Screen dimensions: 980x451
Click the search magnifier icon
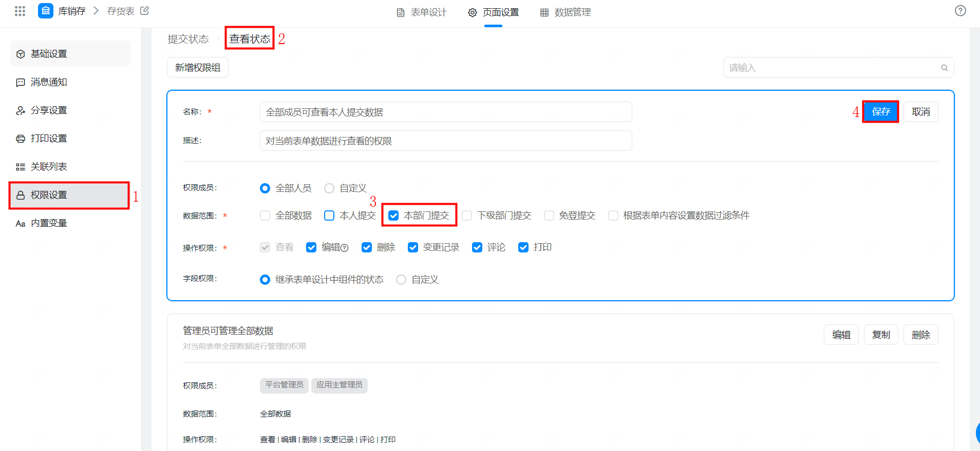(944, 68)
